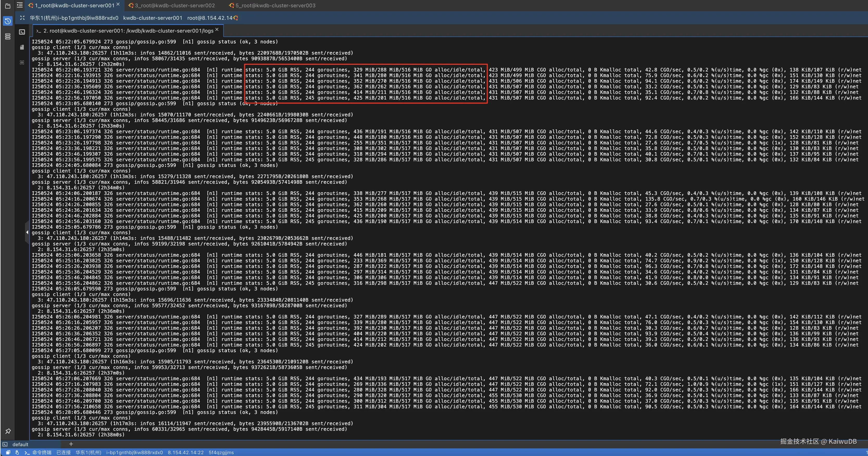Image resolution: width=868 pixels, height=456 pixels.
Task: Click the terminal icon in inner sidebar
Action: pos(22,32)
